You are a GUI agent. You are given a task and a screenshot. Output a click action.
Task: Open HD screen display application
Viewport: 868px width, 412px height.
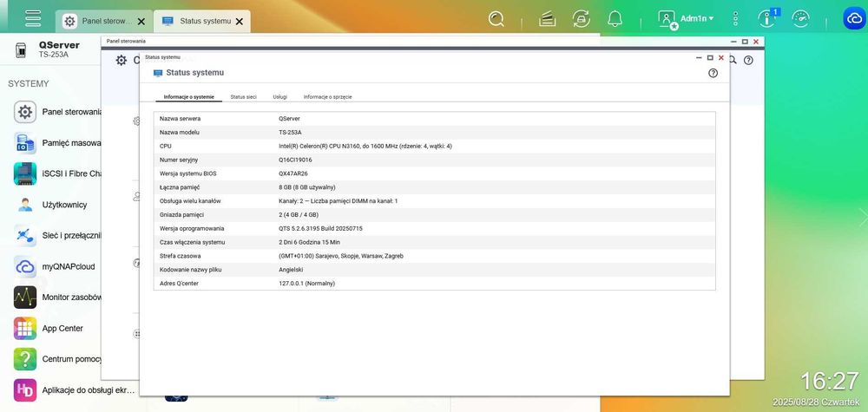pos(74,390)
